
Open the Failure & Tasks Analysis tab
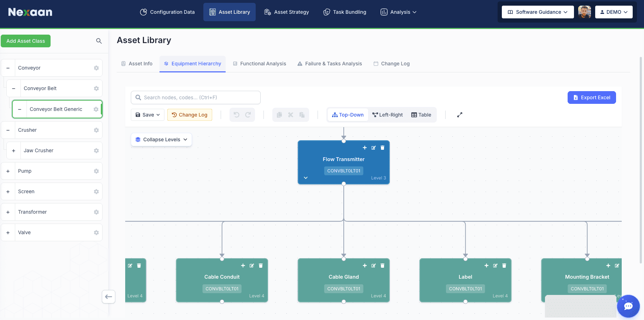tap(330, 64)
